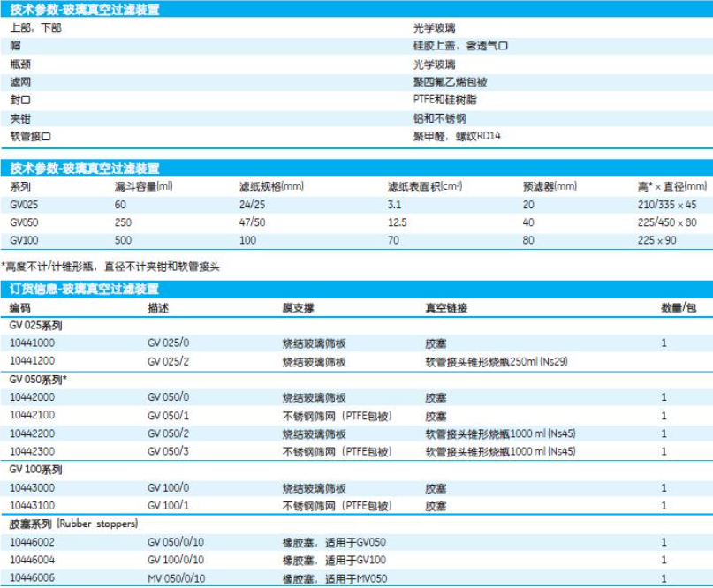Click the 软管接口 row label
Viewport: 713px width, 588px height.
(x=30, y=136)
